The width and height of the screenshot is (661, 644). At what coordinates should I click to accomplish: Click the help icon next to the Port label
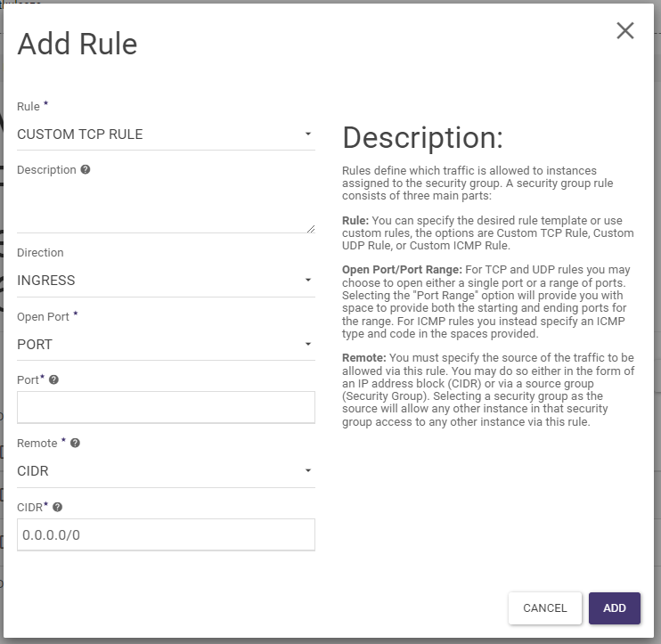(54, 379)
